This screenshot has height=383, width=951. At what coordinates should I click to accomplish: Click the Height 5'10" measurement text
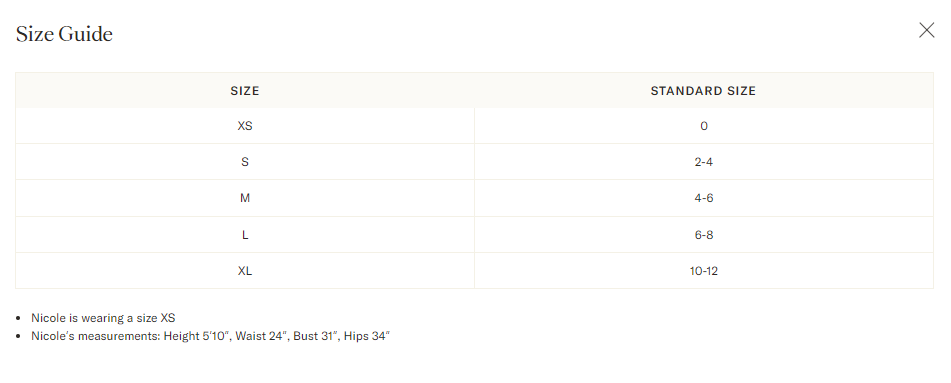(x=197, y=336)
